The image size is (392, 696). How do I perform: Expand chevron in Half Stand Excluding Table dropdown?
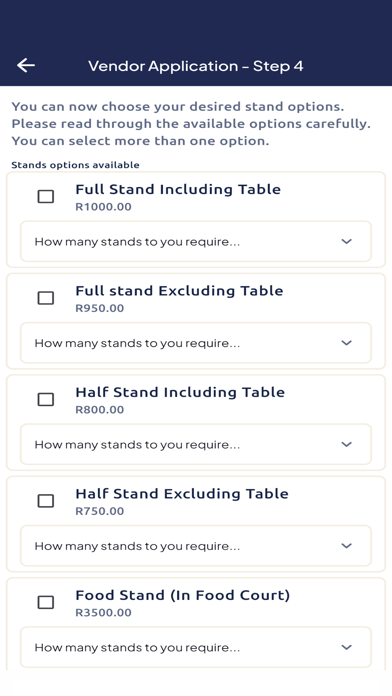[x=346, y=546]
